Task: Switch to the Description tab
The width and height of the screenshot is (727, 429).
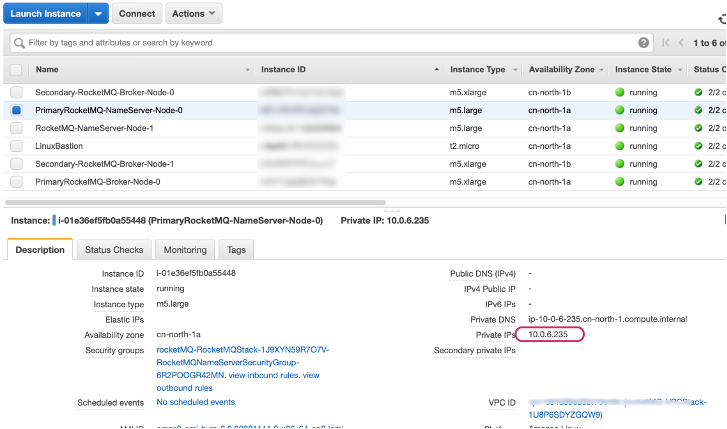Action: coord(40,250)
